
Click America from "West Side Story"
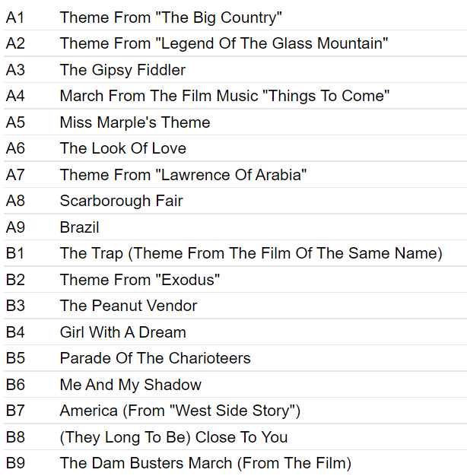coord(180,411)
